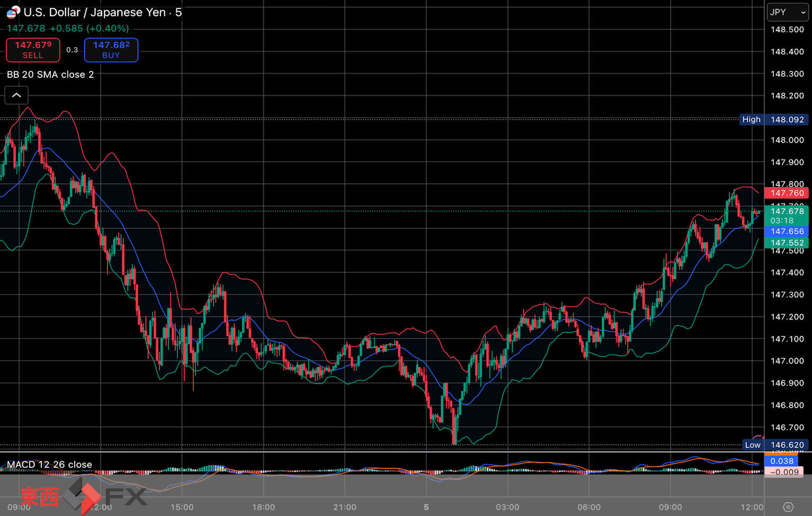Click the USD/JPY flag symbol icon
Viewport: 812px width, 516px height.
pyautogui.click(x=13, y=12)
